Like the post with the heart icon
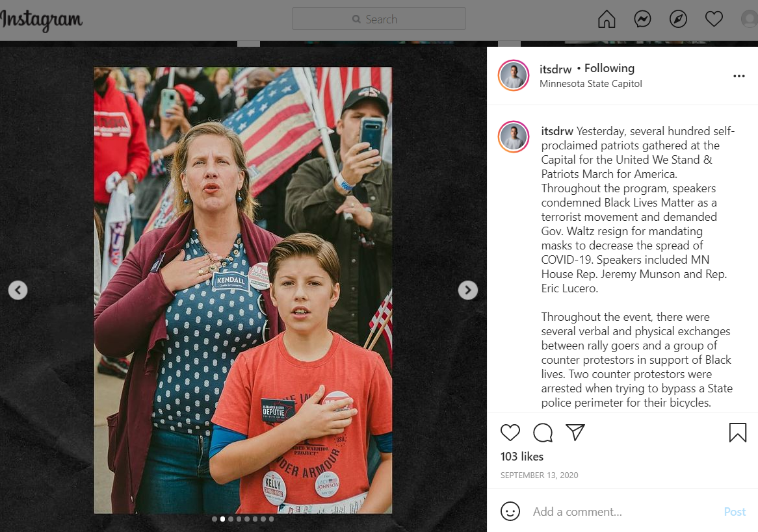The height and width of the screenshot is (532, 758). click(x=510, y=433)
